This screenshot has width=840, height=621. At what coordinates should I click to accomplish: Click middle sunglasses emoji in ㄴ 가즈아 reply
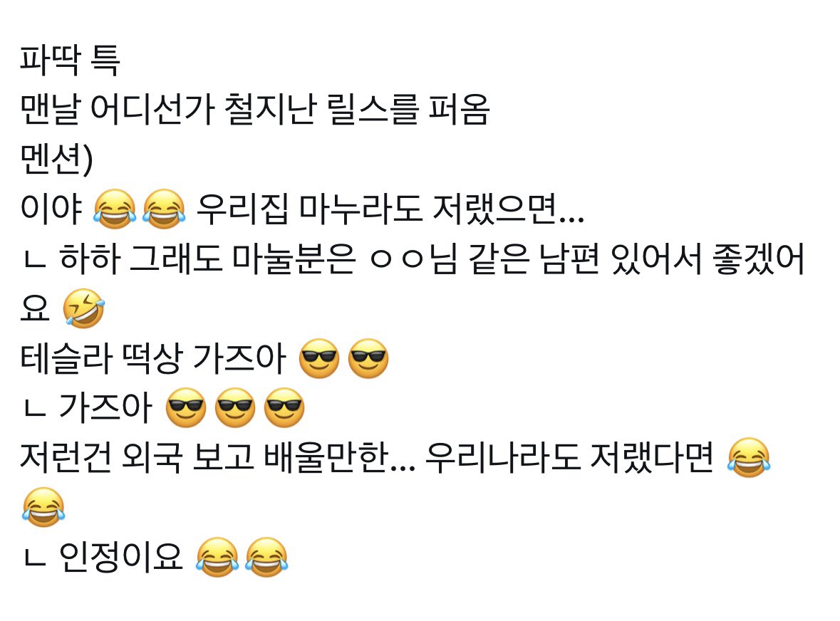coord(235,407)
